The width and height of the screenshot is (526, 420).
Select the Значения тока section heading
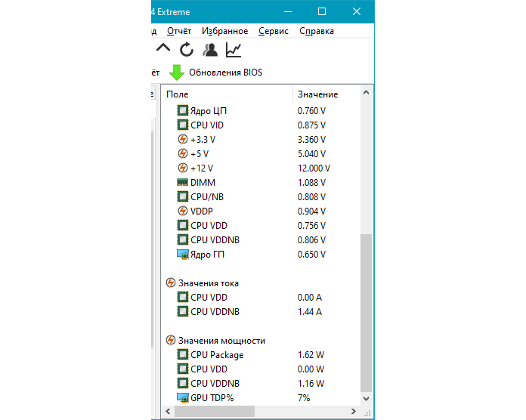(x=209, y=283)
